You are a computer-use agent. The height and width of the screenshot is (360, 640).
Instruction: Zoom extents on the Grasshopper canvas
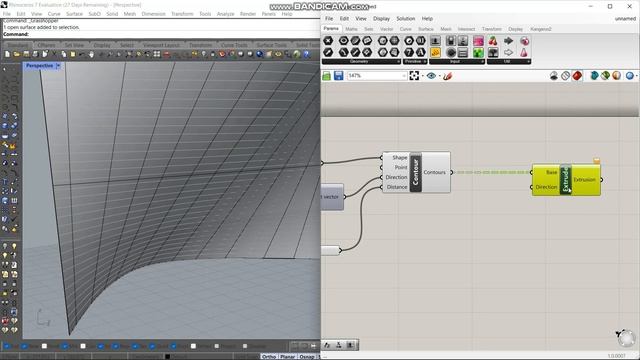pos(414,76)
